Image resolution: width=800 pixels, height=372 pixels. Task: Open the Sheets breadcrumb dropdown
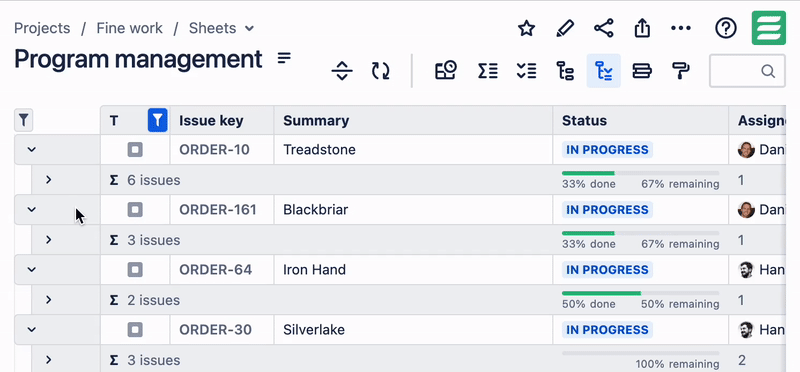pyautogui.click(x=221, y=28)
